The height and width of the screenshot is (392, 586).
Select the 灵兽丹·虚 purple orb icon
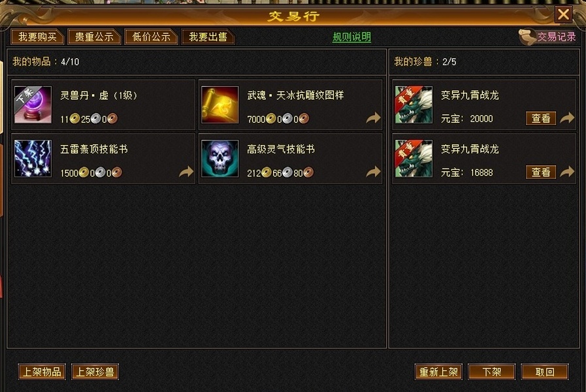coord(33,105)
